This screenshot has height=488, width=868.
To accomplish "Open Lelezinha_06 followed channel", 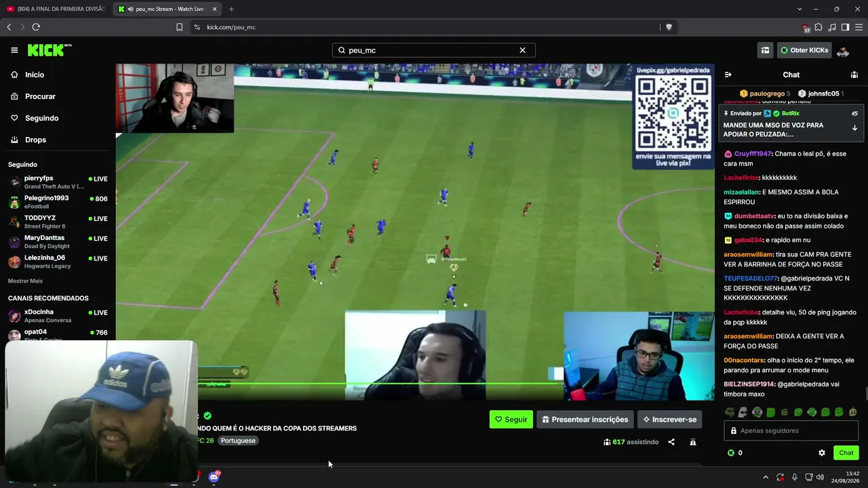I will (x=58, y=262).
